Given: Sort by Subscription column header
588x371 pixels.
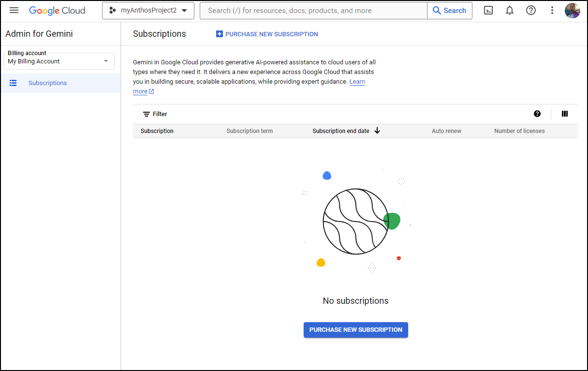Looking at the screenshot, I should [x=157, y=131].
